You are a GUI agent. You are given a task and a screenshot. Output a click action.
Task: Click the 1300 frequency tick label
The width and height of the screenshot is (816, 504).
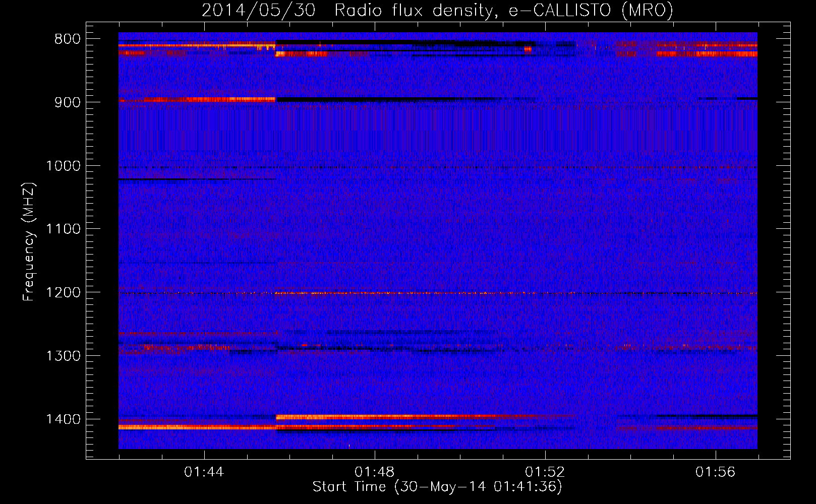[x=63, y=356]
